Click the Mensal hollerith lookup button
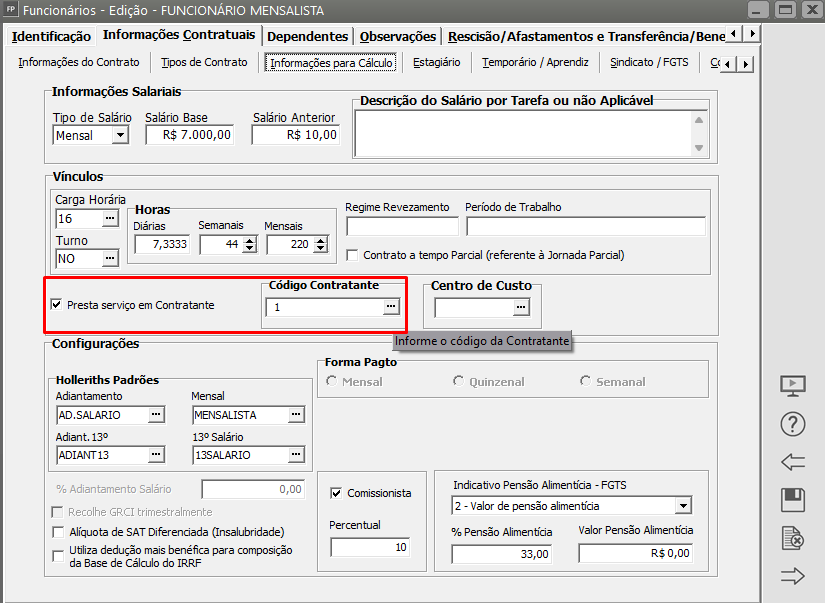The width and height of the screenshot is (825, 603). coord(296,414)
